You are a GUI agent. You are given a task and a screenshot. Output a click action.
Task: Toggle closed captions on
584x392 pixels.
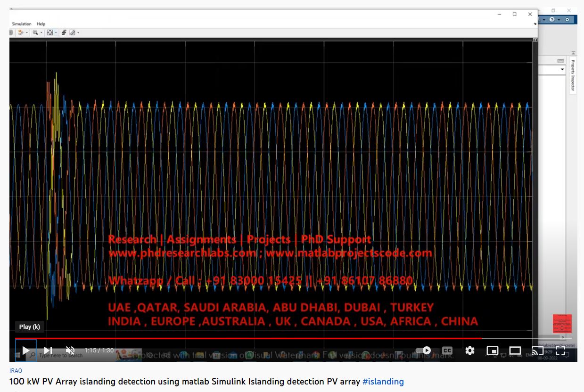click(x=447, y=351)
